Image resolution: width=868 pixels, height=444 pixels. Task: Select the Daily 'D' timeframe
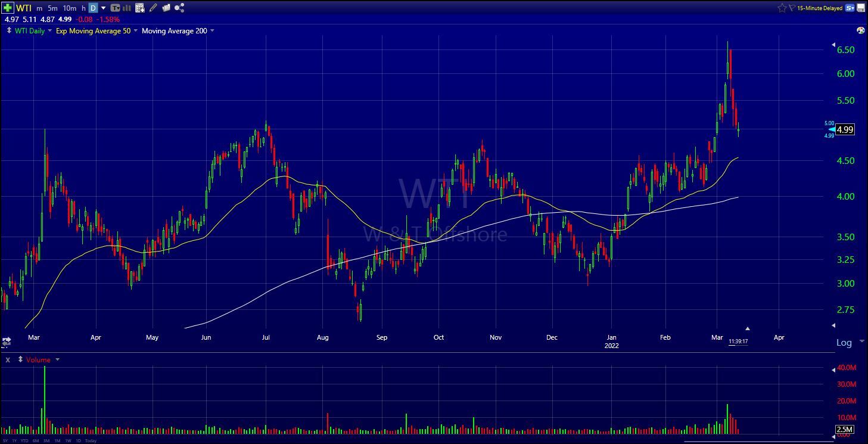(94, 8)
